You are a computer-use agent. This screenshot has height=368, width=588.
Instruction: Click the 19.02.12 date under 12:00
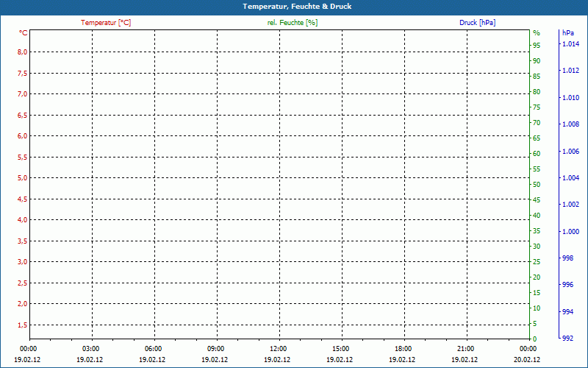click(x=277, y=359)
